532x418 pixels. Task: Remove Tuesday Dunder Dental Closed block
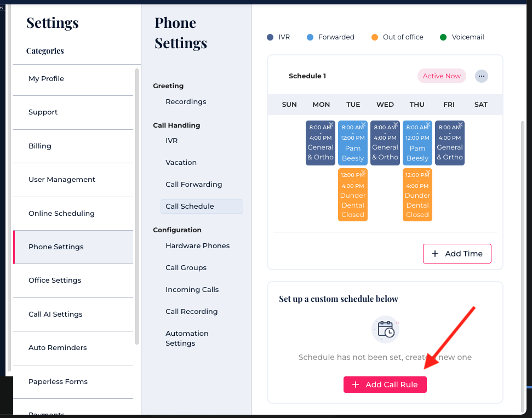tap(363, 172)
